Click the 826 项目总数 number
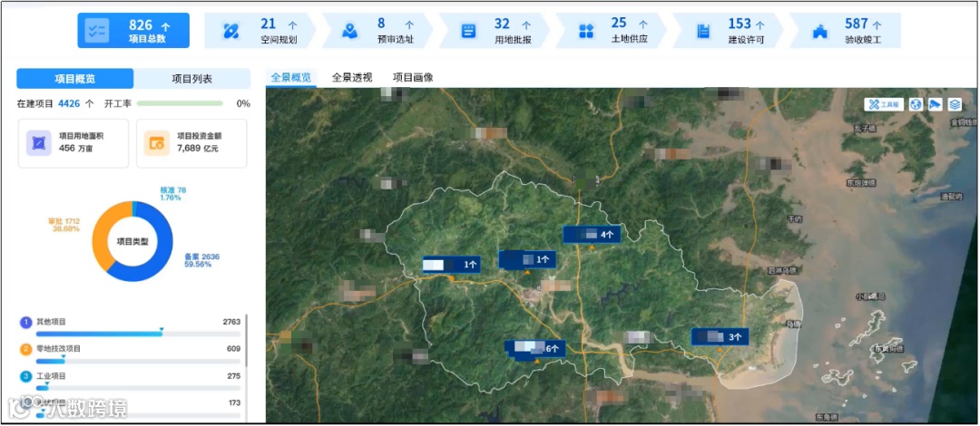Screen dimensions: 980x426 tap(141, 25)
